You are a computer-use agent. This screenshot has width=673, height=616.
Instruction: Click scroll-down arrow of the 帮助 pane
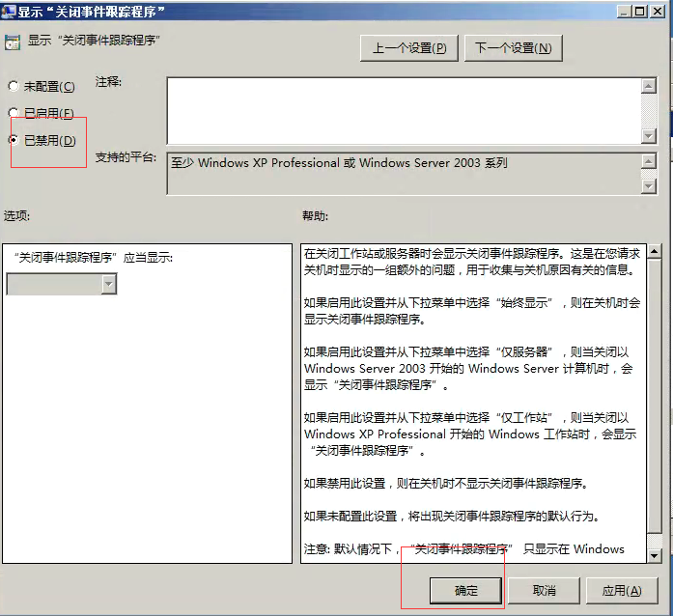pos(654,556)
